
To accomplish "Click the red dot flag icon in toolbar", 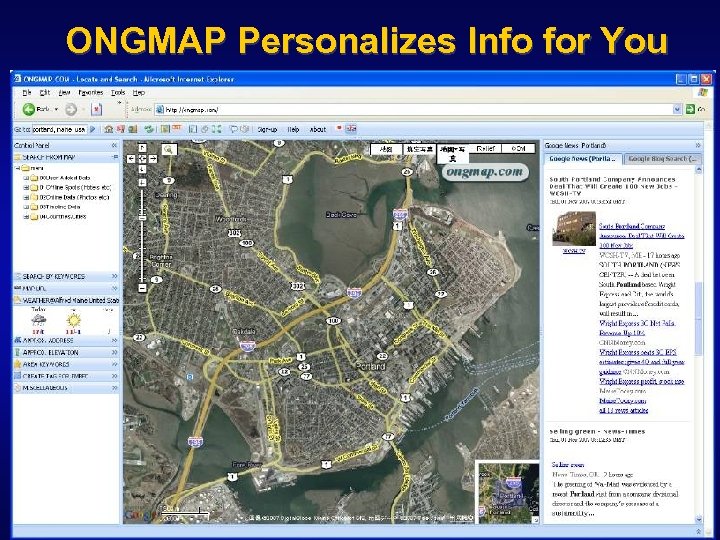I will (x=339, y=128).
